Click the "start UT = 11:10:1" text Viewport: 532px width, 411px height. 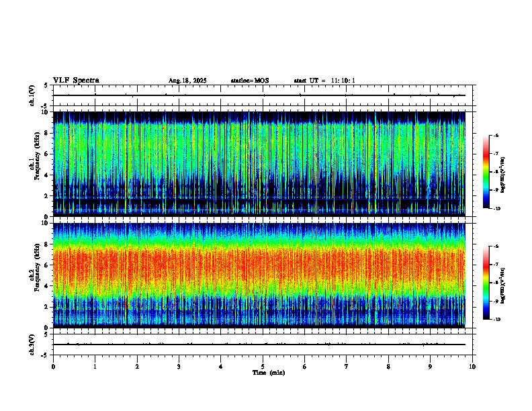(x=324, y=81)
